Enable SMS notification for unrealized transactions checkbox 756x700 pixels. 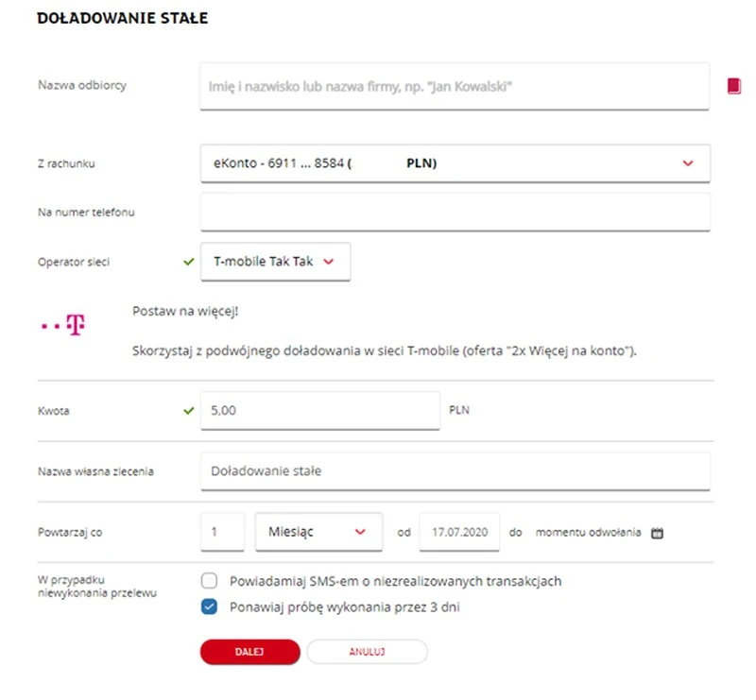pyautogui.click(x=210, y=581)
